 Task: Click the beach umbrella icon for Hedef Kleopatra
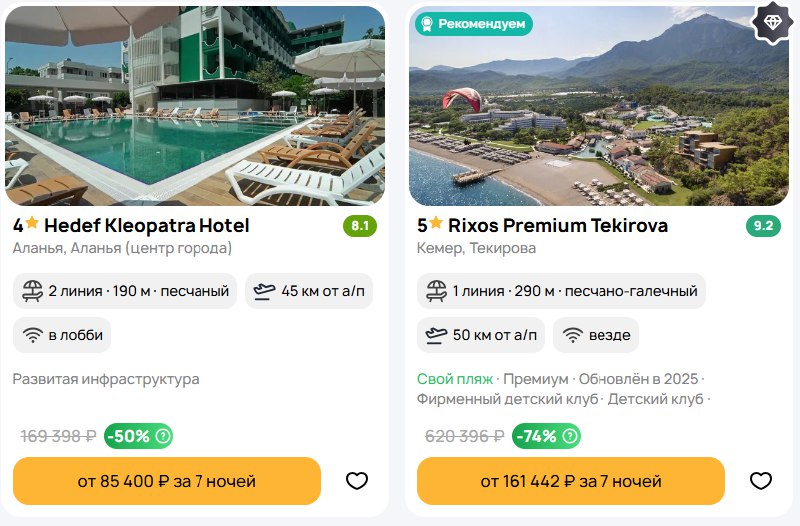click(x=33, y=291)
